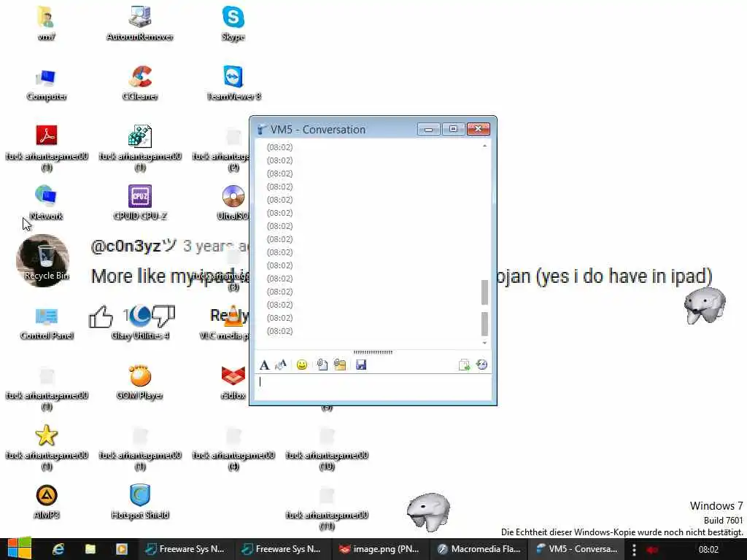
Task: Select the Network desktop icon
Action: 46,203
